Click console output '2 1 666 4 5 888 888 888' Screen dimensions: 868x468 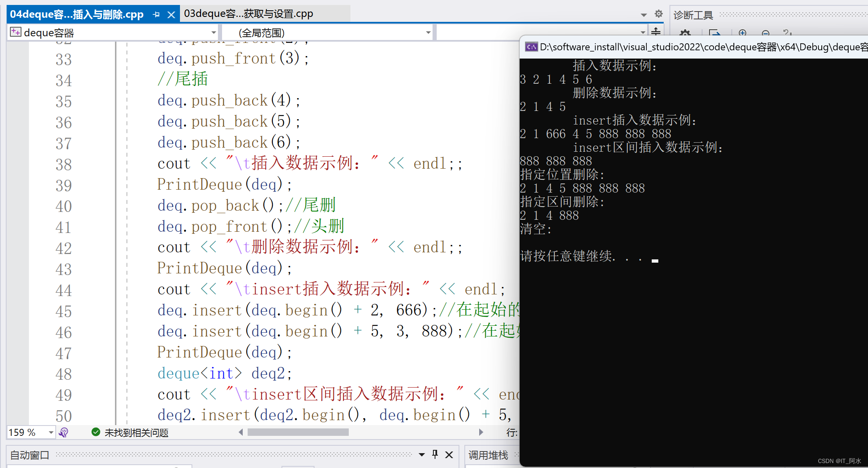[x=596, y=134]
